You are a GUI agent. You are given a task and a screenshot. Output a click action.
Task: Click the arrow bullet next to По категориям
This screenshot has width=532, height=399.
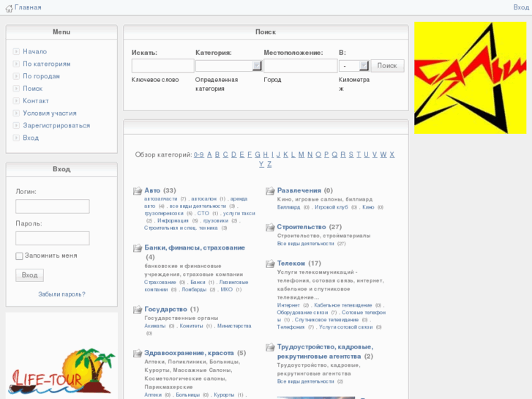point(16,64)
